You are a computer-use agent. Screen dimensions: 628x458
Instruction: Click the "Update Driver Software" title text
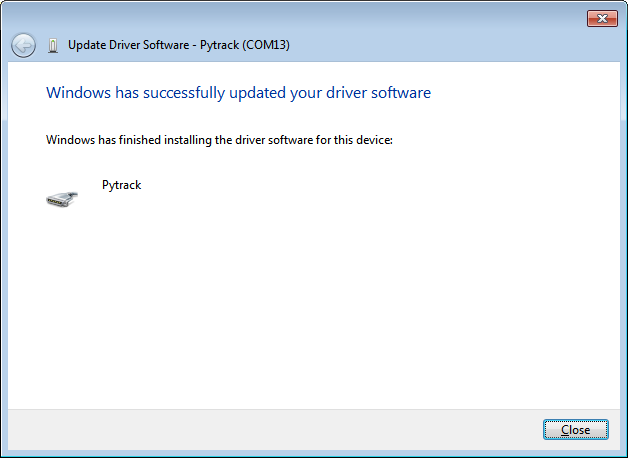(130, 45)
